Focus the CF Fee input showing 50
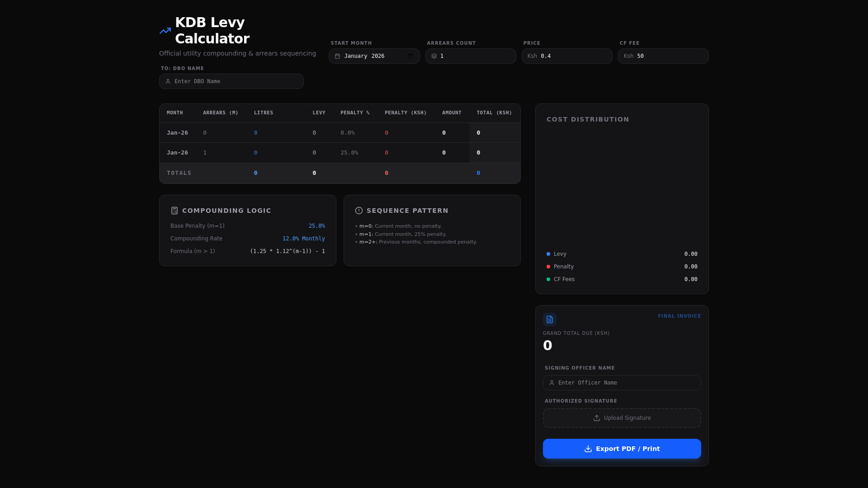The width and height of the screenshot is (868, 488). (x=663, y=56)
